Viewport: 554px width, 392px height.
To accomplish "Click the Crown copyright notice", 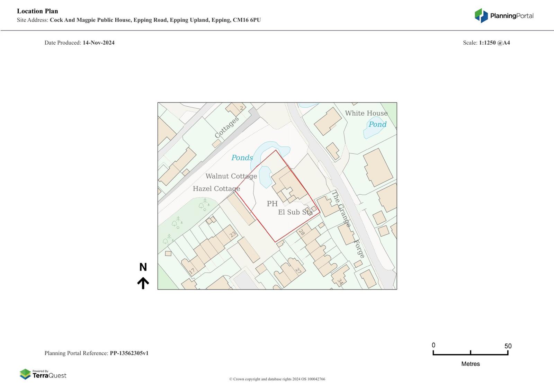I will pyautogui.click(x=277, y=379).
